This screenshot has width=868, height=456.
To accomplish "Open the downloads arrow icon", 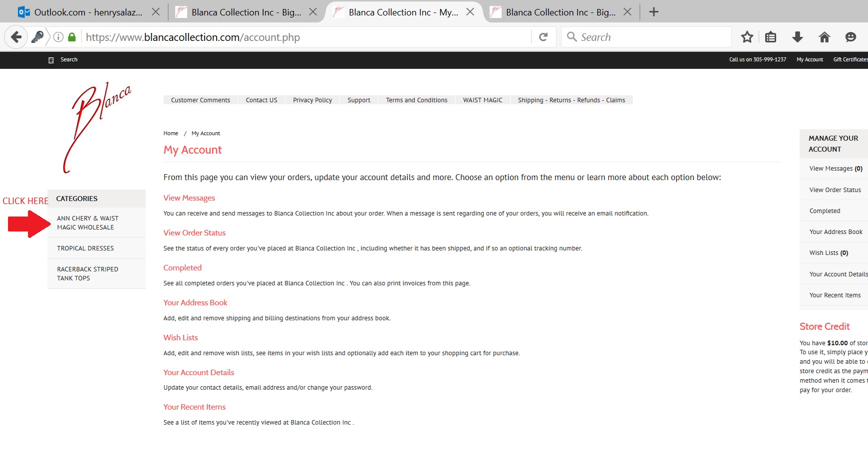I will (x=798, y=37).
